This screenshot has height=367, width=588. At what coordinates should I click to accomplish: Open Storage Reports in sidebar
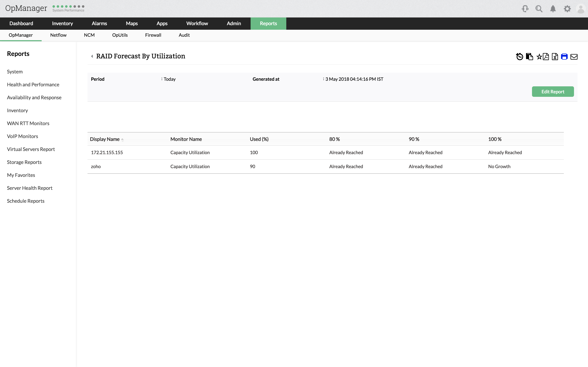click(24, 162)
